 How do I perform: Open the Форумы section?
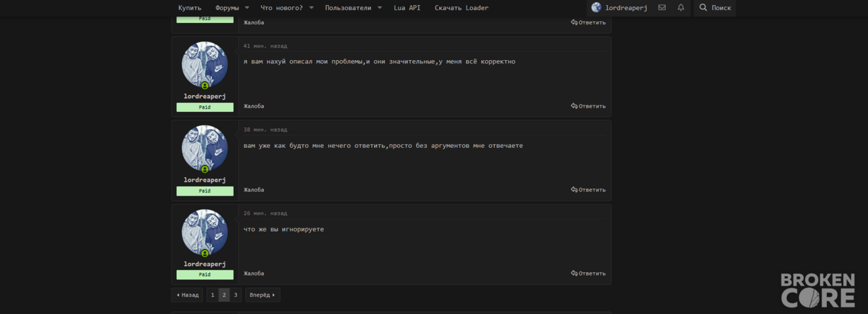coord(227,8)
